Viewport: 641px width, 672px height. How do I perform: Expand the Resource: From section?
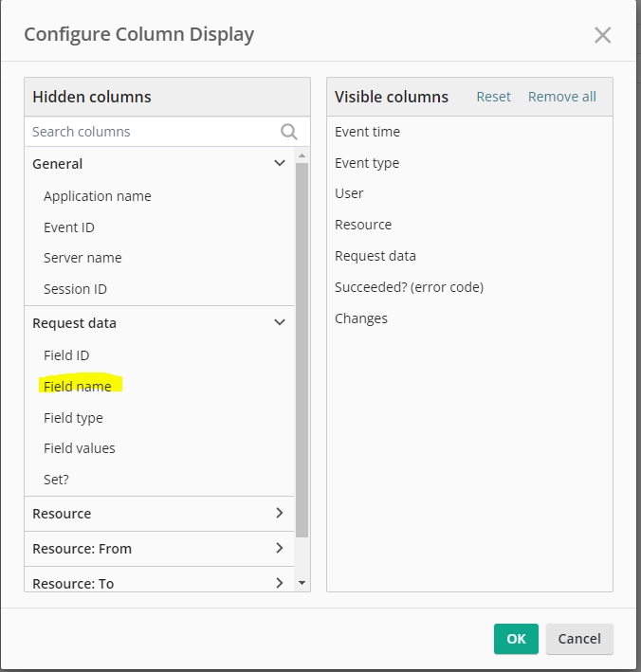(x=280, y=548)
